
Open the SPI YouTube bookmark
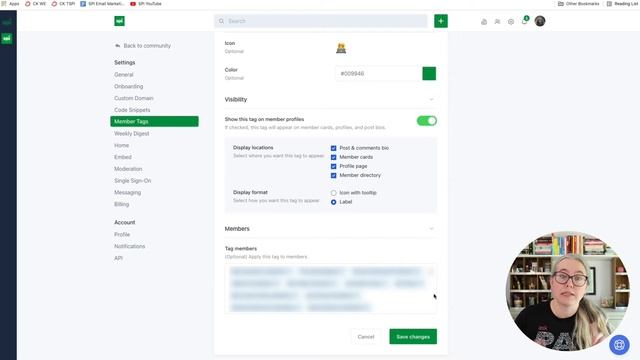point(146,4)
